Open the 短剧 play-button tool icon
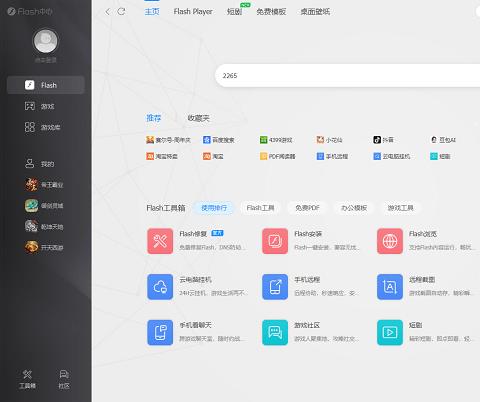Viewport: 480px width, 402px height. click(x=390, y=332)
